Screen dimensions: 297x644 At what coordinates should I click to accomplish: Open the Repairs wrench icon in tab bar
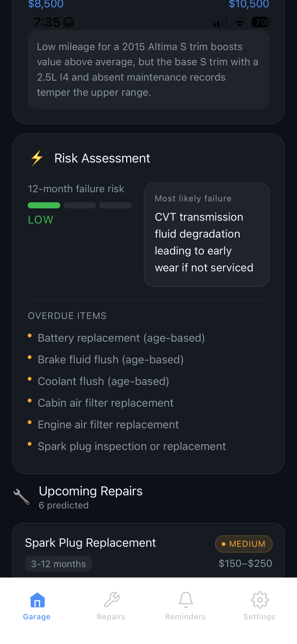click(111, 600)
